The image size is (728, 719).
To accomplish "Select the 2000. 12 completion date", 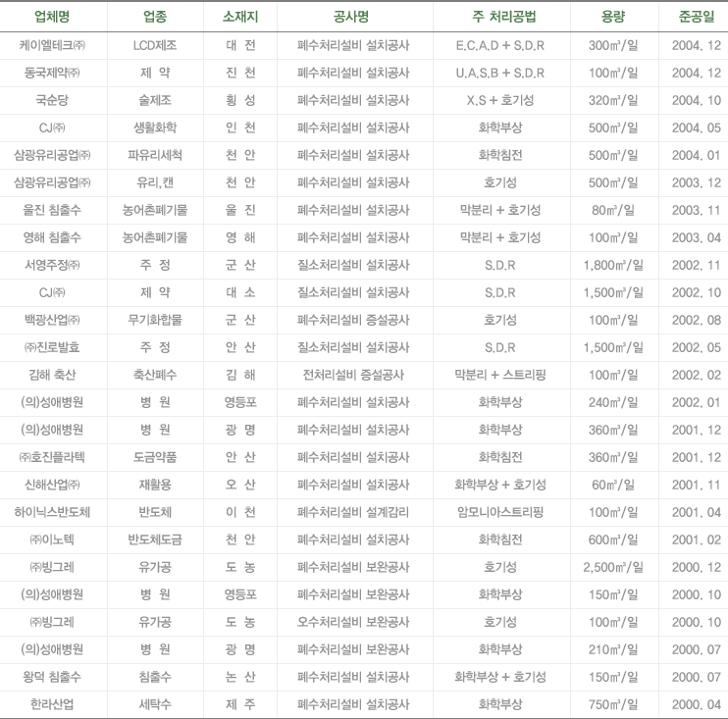I will (x=696, y=566).
